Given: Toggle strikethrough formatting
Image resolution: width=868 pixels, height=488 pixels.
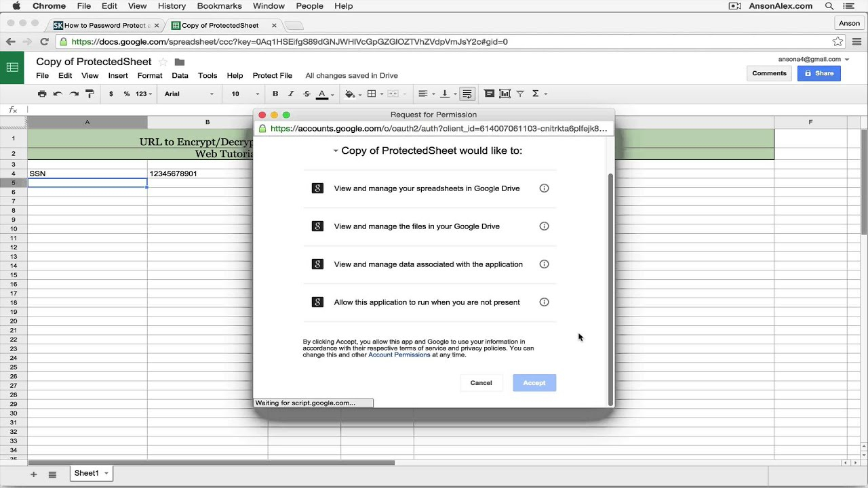Looking at the screenshot, I should coord(305,94).
